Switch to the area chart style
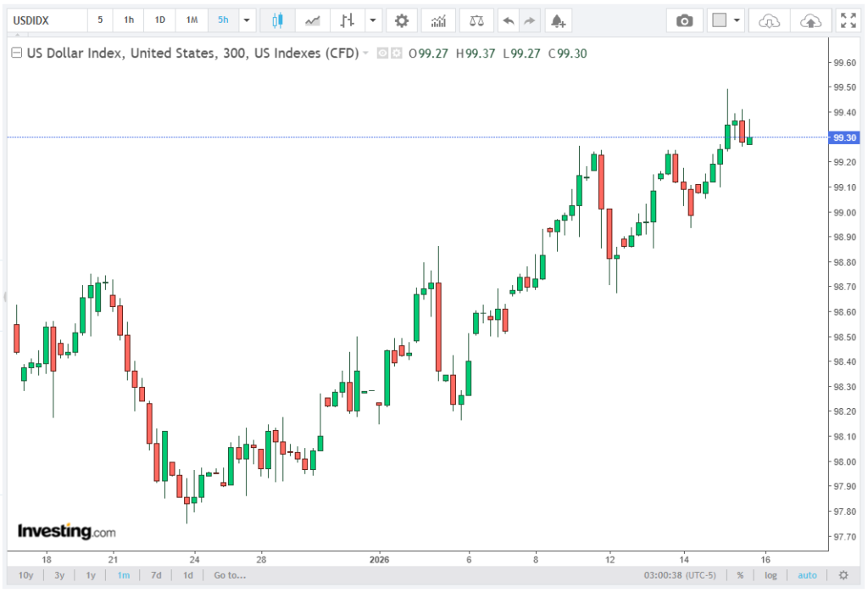The height and width of the screenshot is (593, 868). [x=313, y=20]
